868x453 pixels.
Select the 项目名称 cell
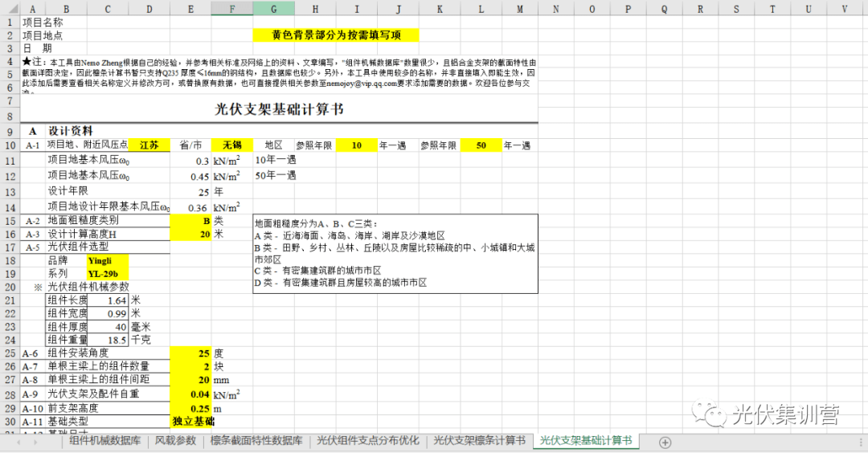[x=43, y=22]
